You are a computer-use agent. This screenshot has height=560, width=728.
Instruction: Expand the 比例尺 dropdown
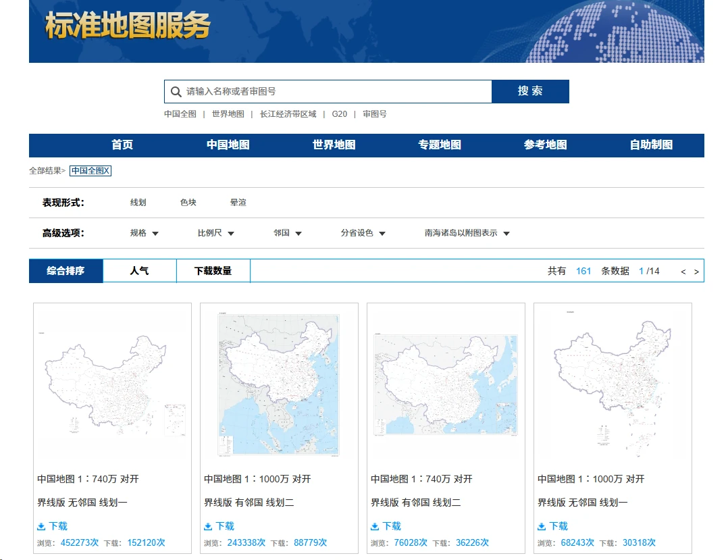click(x=215, y=233)
